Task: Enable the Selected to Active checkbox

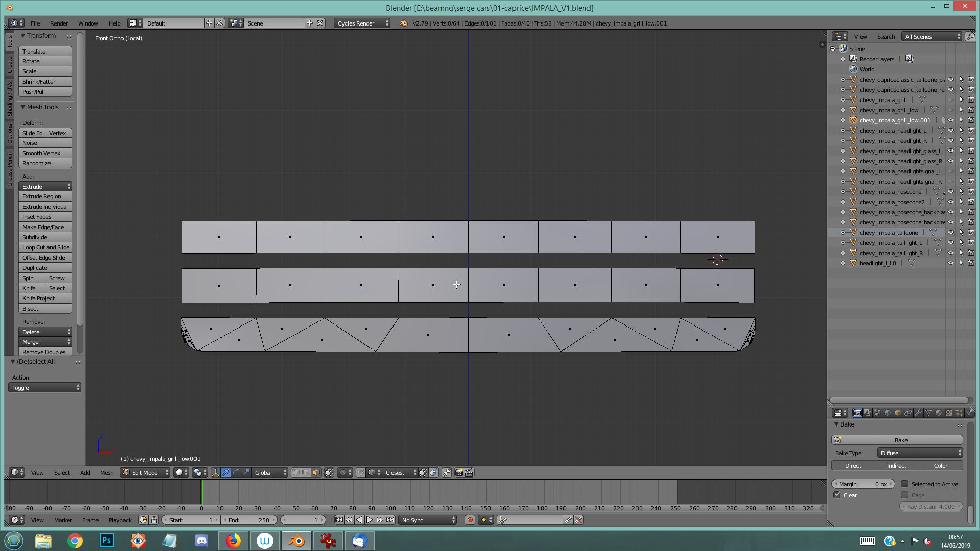Action: click(x=904, y=484)
